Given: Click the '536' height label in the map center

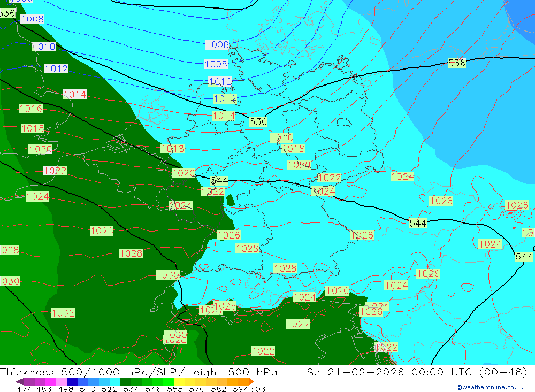Looking at the screenshot, I should (258, 121).
